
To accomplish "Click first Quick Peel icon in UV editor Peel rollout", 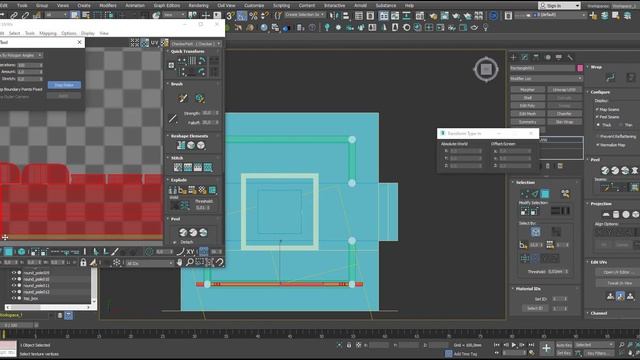I will coord(183,232).
